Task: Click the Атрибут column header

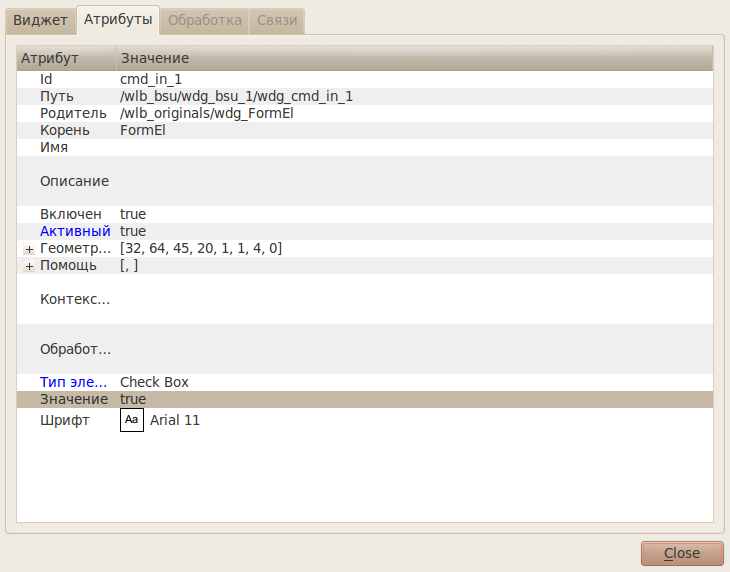Action: (50, 59)
